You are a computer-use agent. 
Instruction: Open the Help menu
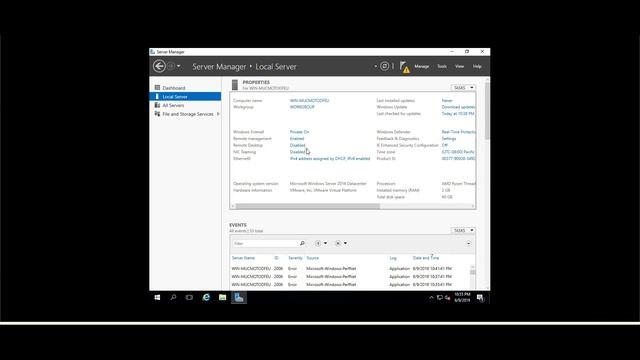[477, 66]
